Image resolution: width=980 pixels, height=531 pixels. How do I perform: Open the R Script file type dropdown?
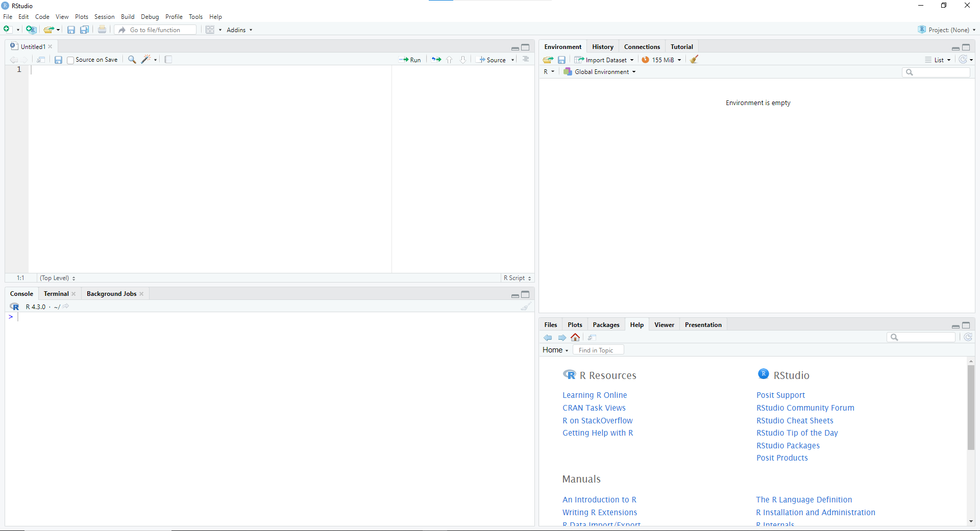tap(517, 278)
